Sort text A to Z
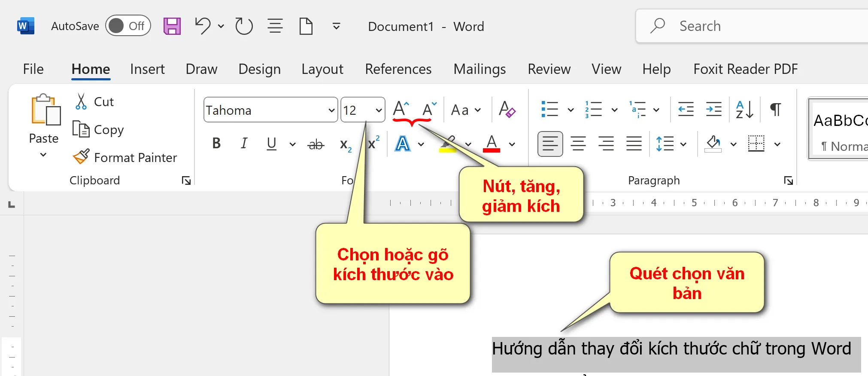Viewport: 868px width, 376px height. [744, 109]
